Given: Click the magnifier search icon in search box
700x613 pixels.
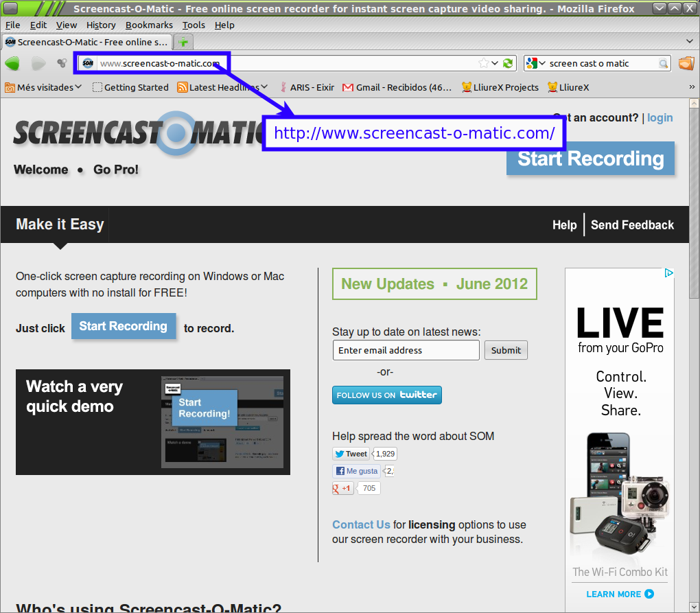Looking at the screenshot, I should [x=664, y=63].
